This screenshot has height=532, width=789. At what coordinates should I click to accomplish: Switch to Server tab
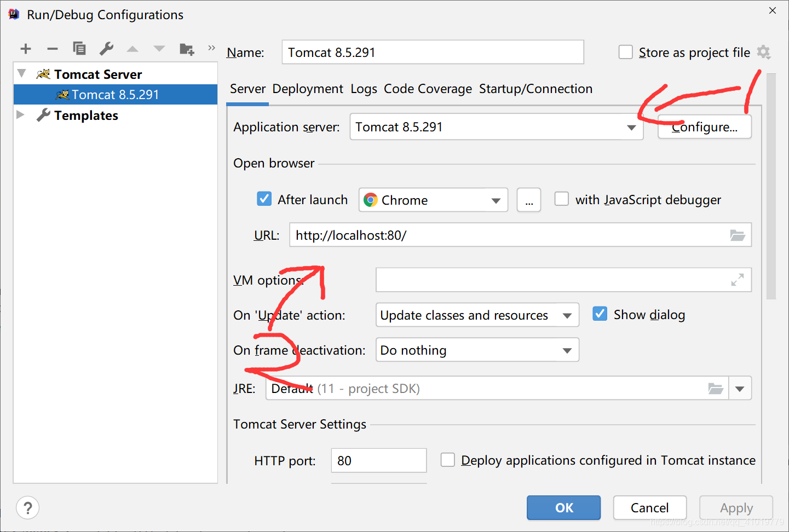pos(247,89)
